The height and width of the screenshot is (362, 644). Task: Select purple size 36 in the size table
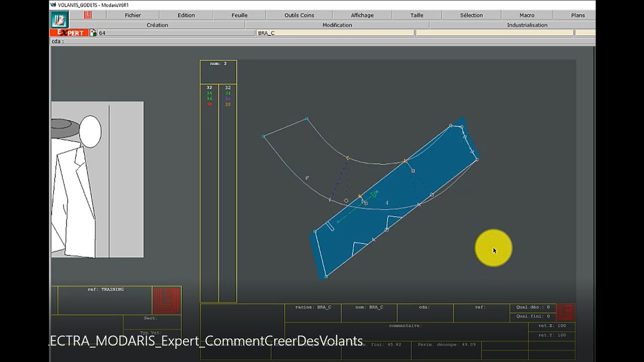pos(228,99)
